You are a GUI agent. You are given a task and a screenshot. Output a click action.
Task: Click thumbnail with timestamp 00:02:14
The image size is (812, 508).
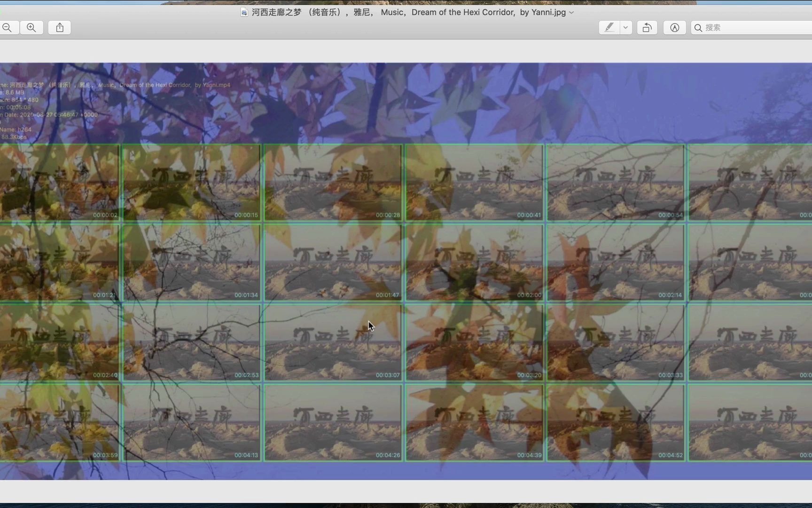[616, 262]
